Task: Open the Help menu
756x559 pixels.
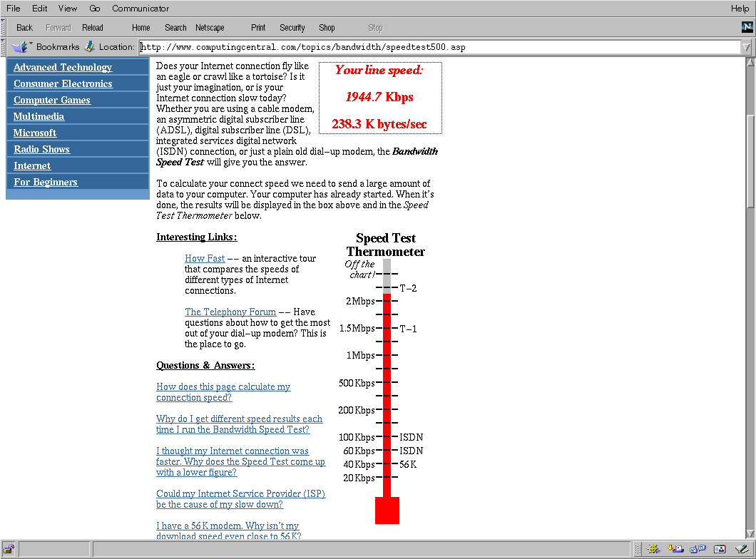Action: click(x=740, y=8)
